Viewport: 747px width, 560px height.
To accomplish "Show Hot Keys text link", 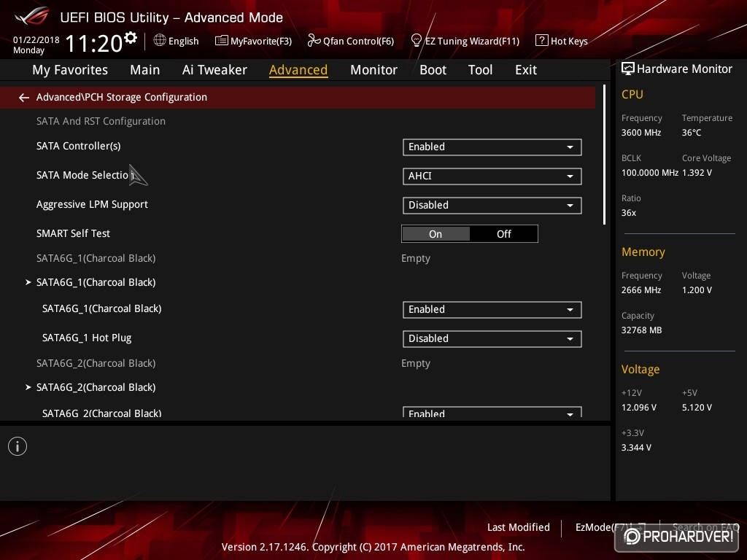I will coord(569,41).
